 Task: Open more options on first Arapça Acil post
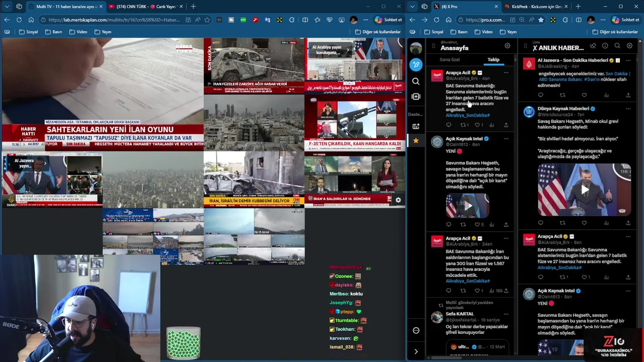click(506, 73)
